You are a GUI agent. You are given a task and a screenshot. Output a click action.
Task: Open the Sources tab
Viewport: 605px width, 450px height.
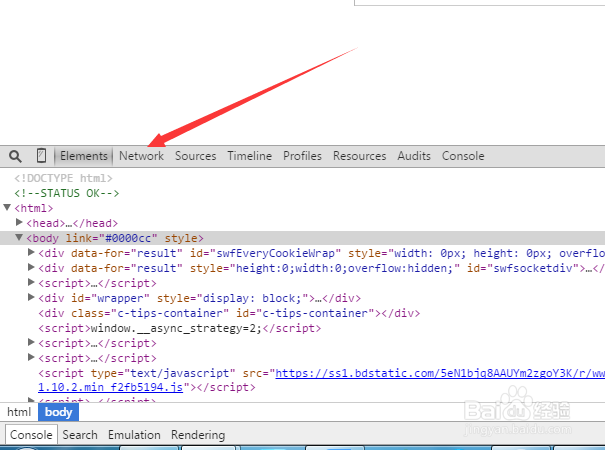(x=196, y=156)
